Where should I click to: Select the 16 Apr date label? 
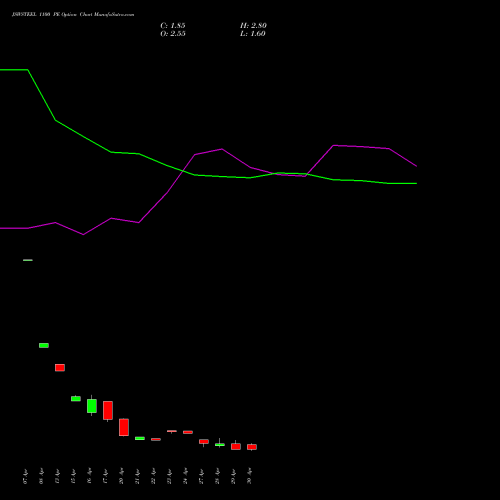point(90,476)
